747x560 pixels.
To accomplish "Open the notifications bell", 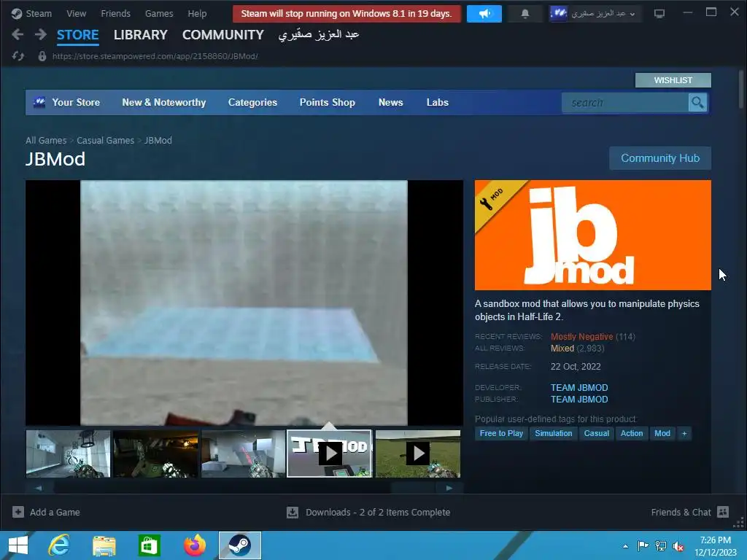I will coord(525,13).
